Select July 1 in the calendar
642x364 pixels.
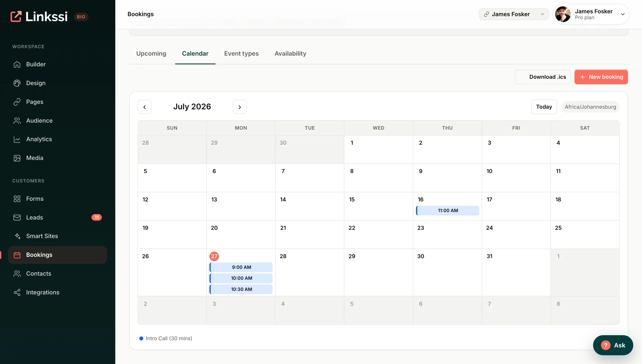[x=378, y=149]
